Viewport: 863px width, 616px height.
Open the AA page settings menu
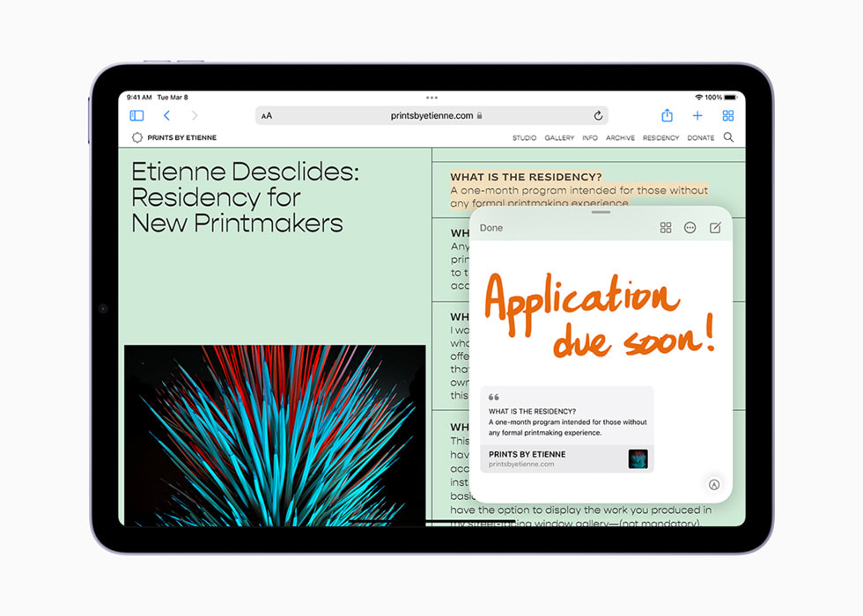coord(266,115)
